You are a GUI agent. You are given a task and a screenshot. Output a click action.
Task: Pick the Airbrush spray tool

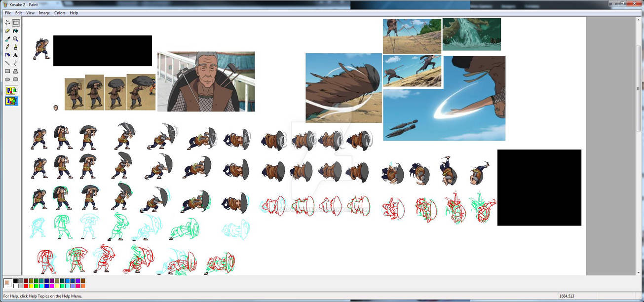[7, 55]
